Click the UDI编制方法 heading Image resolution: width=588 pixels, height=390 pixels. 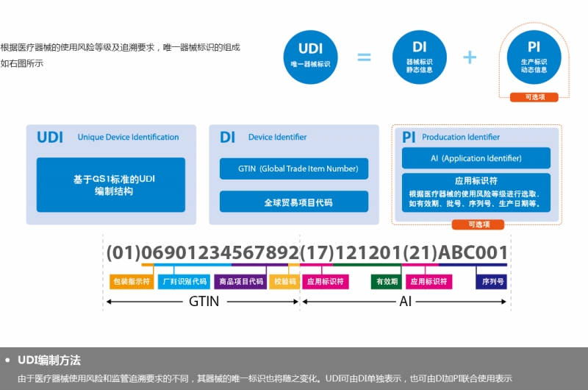point(49,361)
